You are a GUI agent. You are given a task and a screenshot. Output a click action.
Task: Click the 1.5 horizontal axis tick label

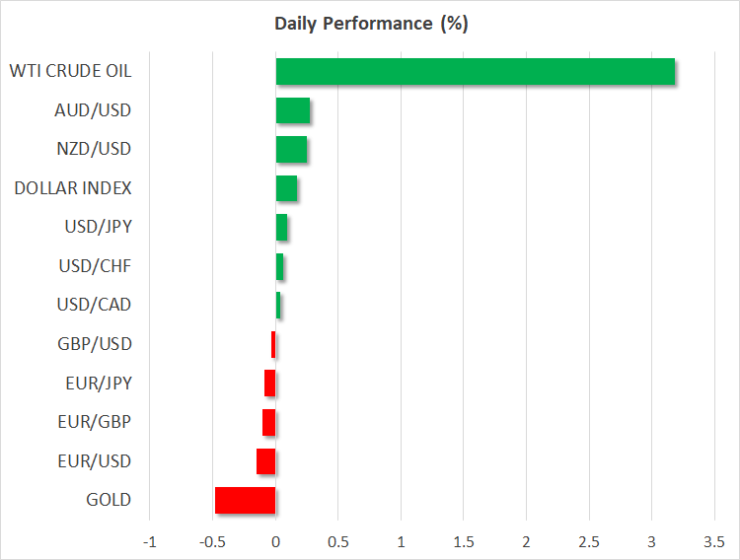pyautogui.click(x=463, y=540)
